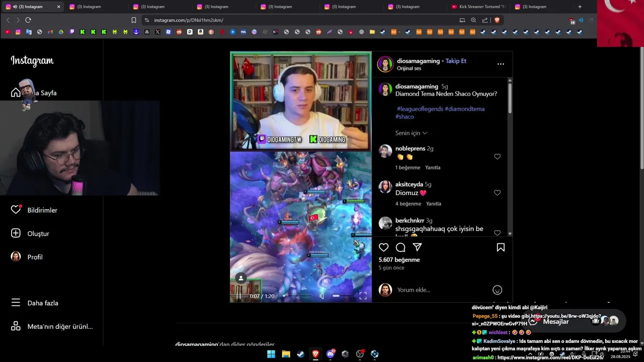
Task: Open the #diamondtema hashtag
Action: pos(465,109)
